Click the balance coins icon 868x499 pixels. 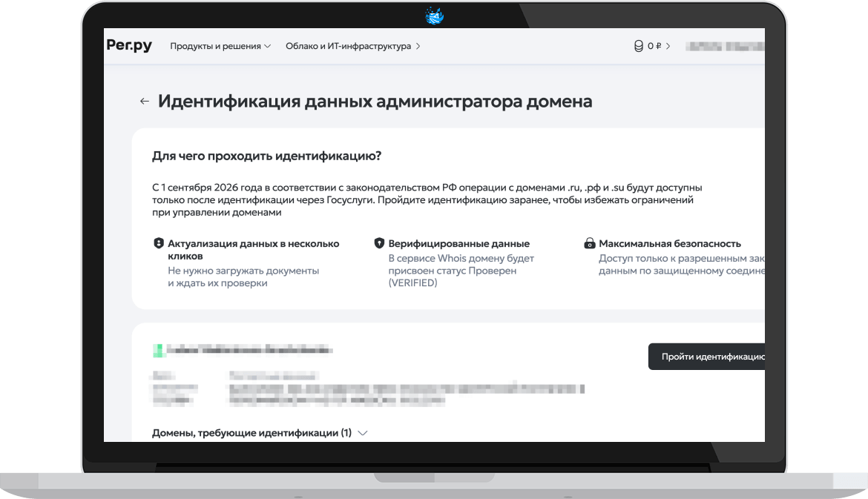(x=638, y=46)
